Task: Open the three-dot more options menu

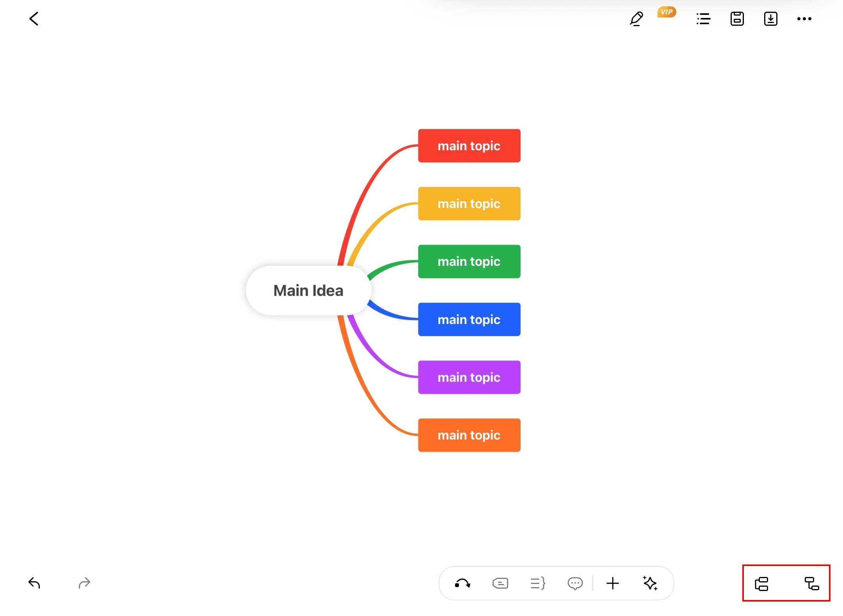Action: tap(804, 19)
